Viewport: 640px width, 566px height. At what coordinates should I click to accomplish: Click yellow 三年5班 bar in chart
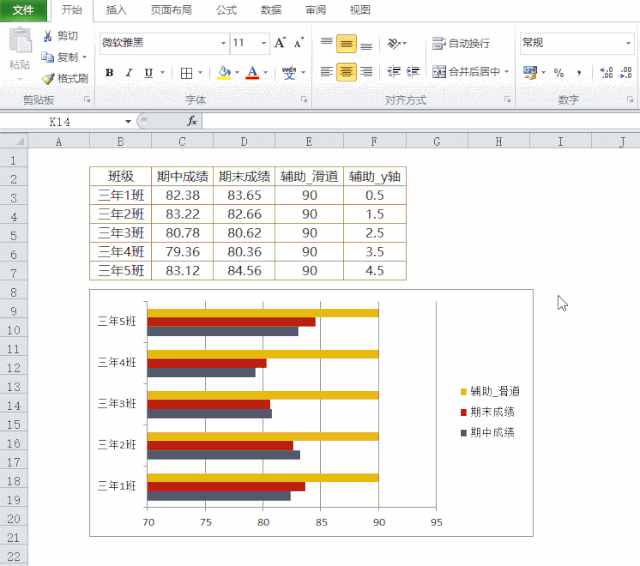coord(263,313)
